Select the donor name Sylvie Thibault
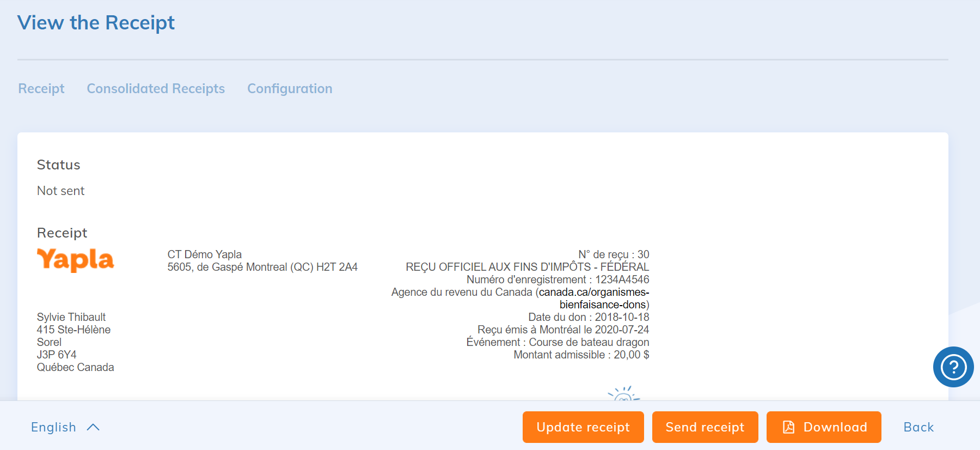Viewport: 980px width, 450px height. pyautogui.click(x=71, y=317)
